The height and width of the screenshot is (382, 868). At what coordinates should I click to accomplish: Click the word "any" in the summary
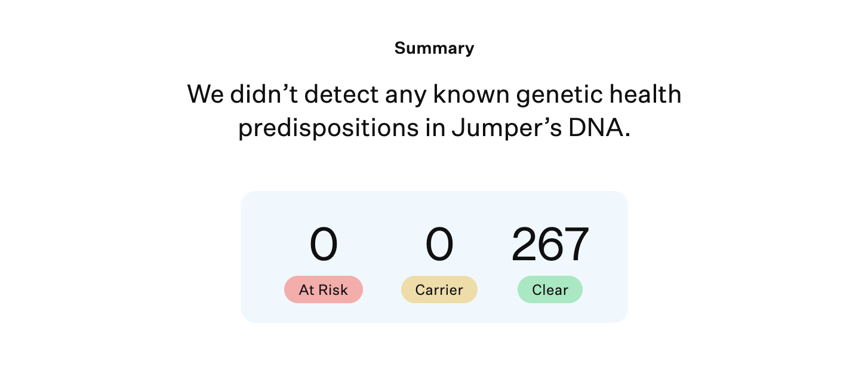pyautogui.click(x=405, y=95)
